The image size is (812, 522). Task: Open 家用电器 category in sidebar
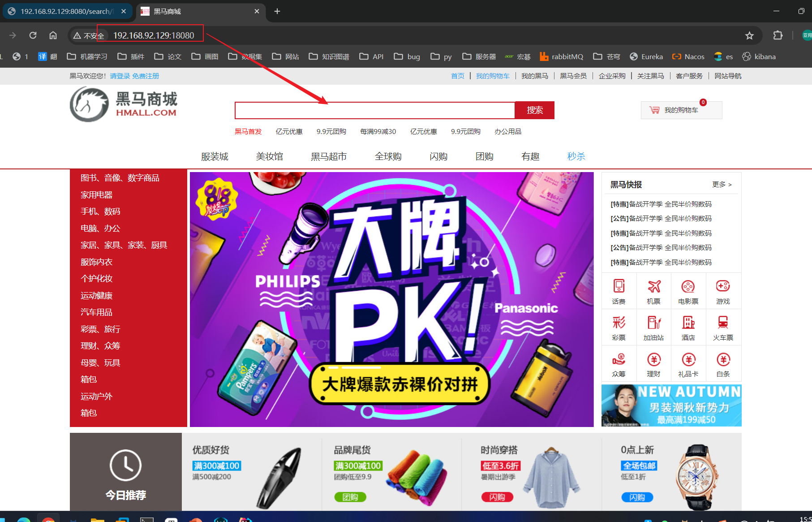[96, 195]
